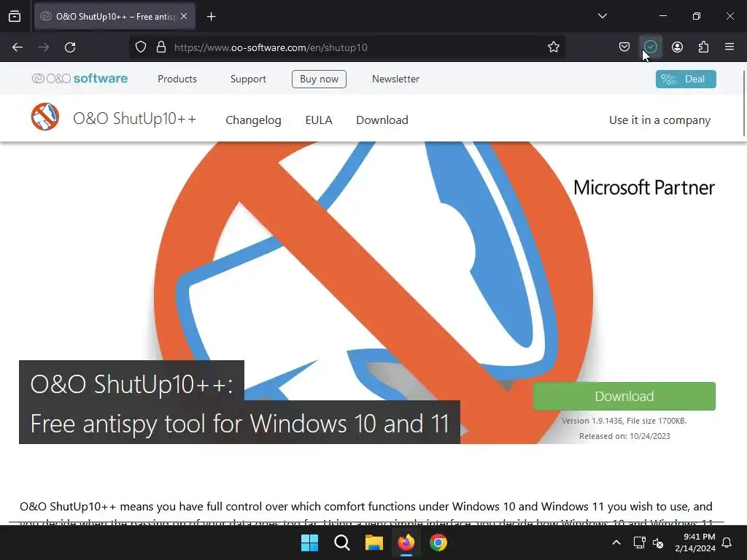Reload the current page
Screen dimensions: 747x560
[70, 47]
